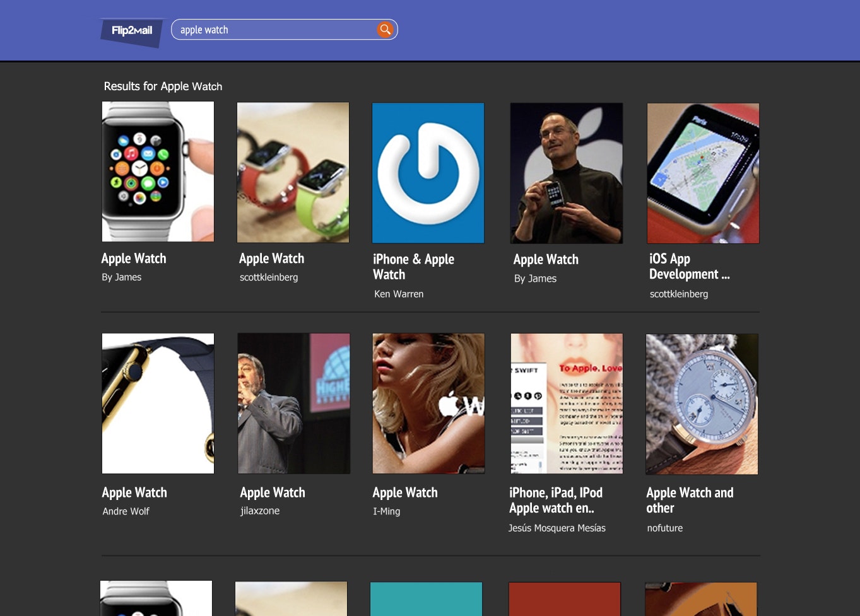Click author name 'Jesús Mosquera Mesías'

557,528
